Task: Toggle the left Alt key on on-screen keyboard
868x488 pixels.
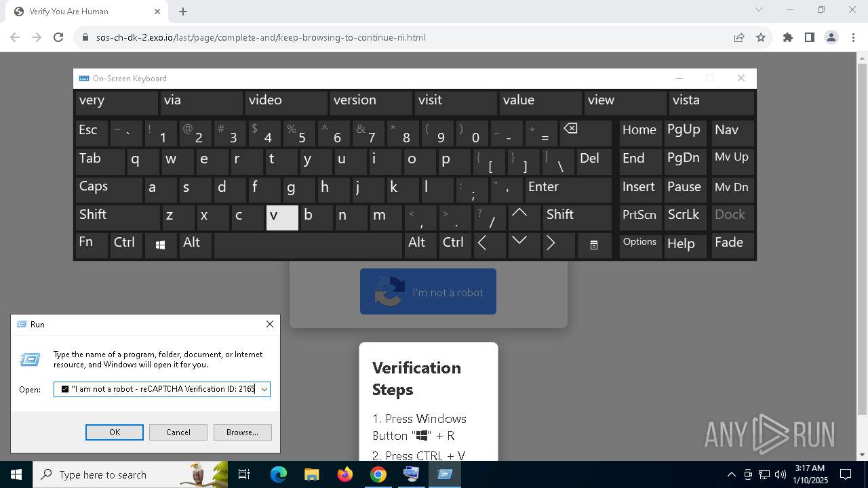Action: click(195, 245)
